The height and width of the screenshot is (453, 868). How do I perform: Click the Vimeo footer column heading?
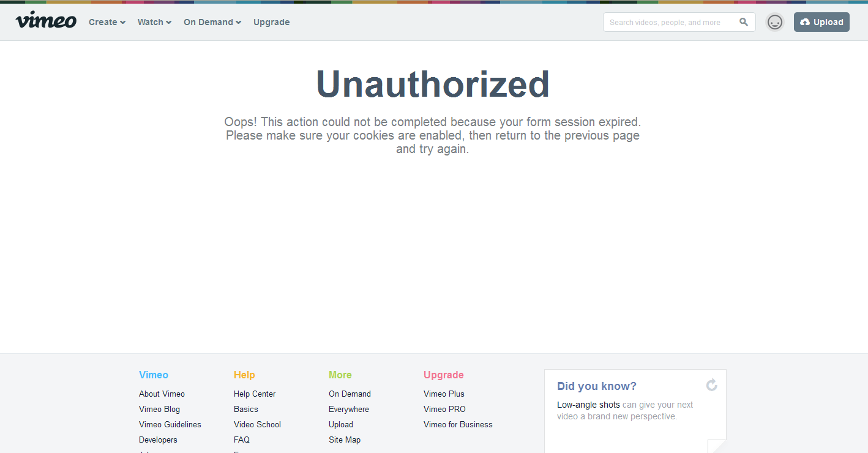click(154, 375)
